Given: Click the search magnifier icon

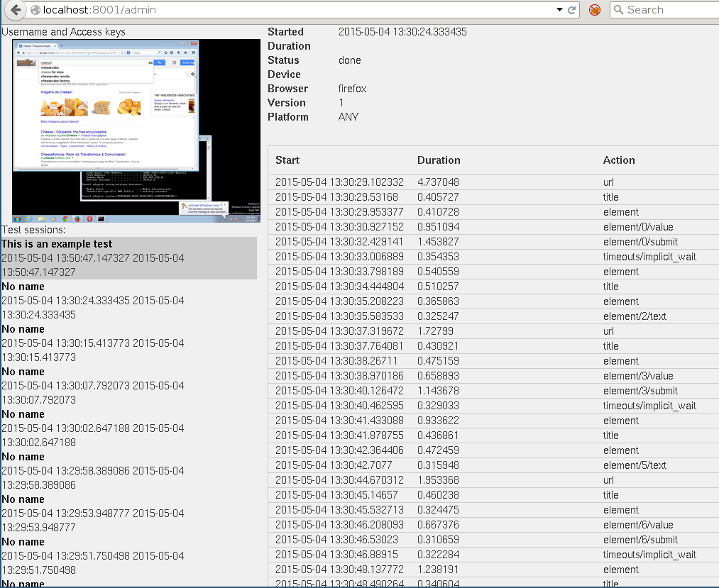Looking at the screenshot, I should coord(618,10).
